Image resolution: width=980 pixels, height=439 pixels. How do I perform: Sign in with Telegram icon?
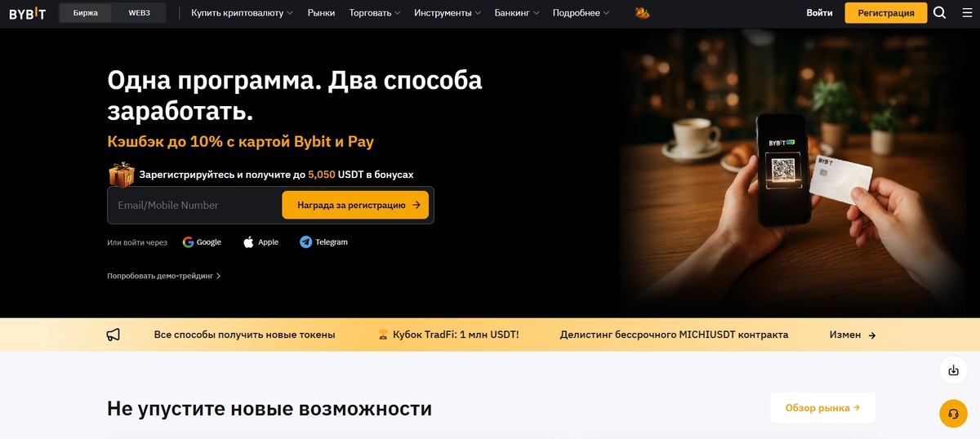305,242
